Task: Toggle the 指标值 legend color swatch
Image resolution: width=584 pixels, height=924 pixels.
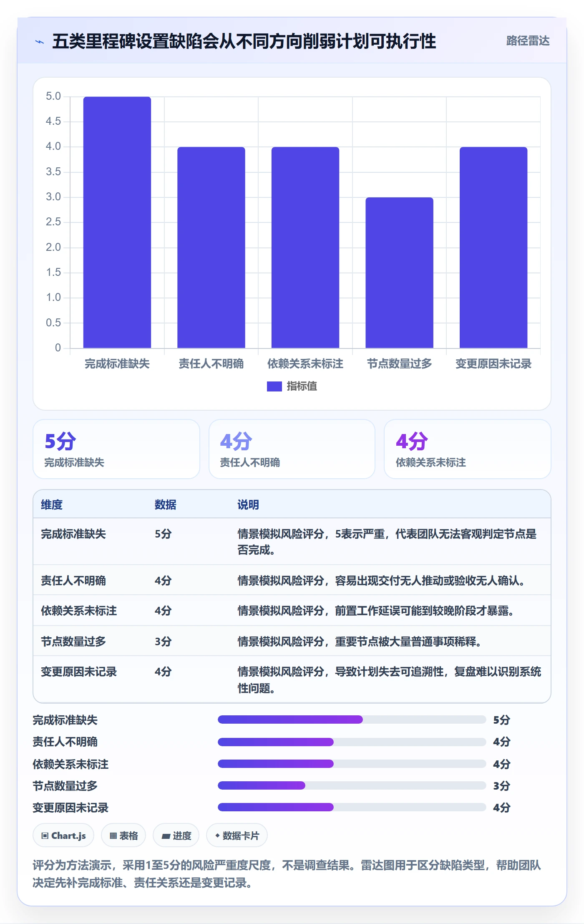Action: (x=274, y=386)
